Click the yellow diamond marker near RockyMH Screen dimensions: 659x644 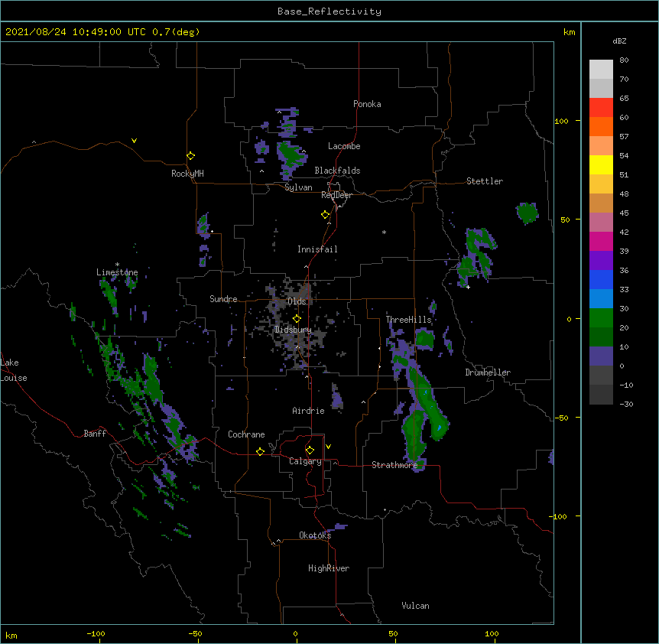click(x=191, y=156)
